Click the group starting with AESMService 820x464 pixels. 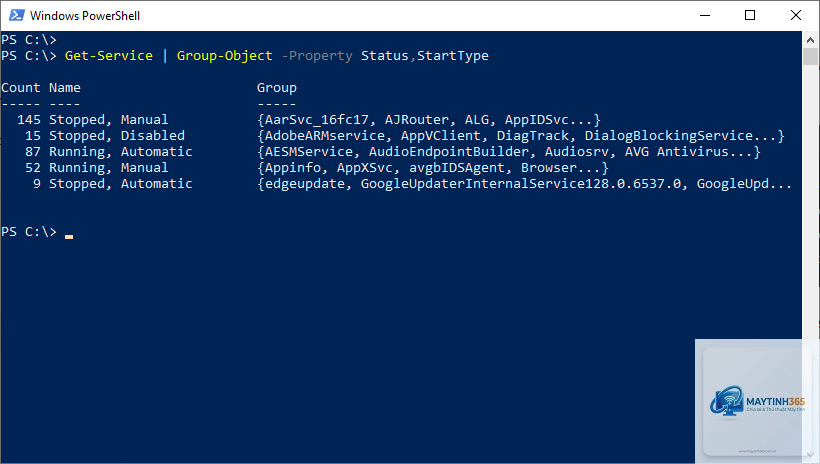(x=509, y=152)
